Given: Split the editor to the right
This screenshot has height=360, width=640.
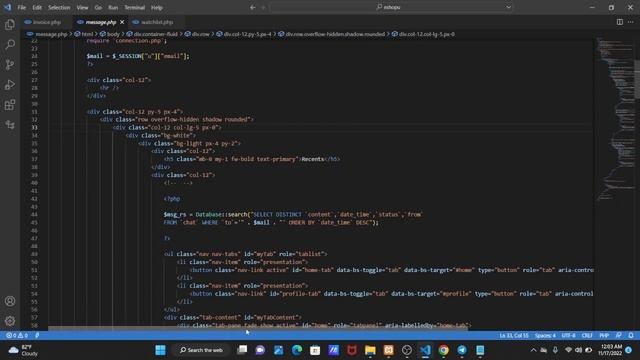Looking at the screenshot, I should pyautogui.click(x=620, y=22).
